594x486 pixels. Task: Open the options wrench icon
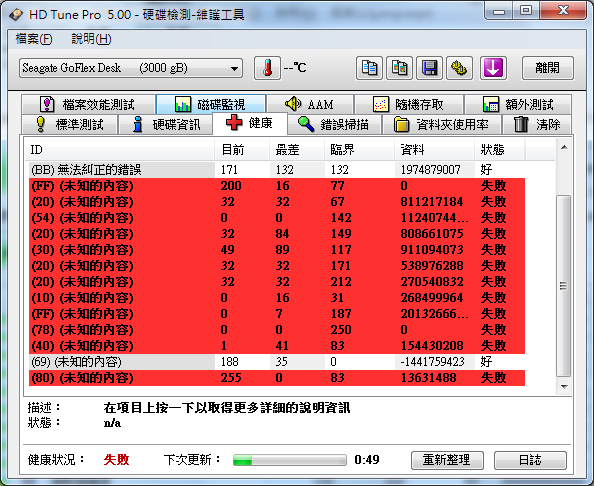tap(459, 68)
